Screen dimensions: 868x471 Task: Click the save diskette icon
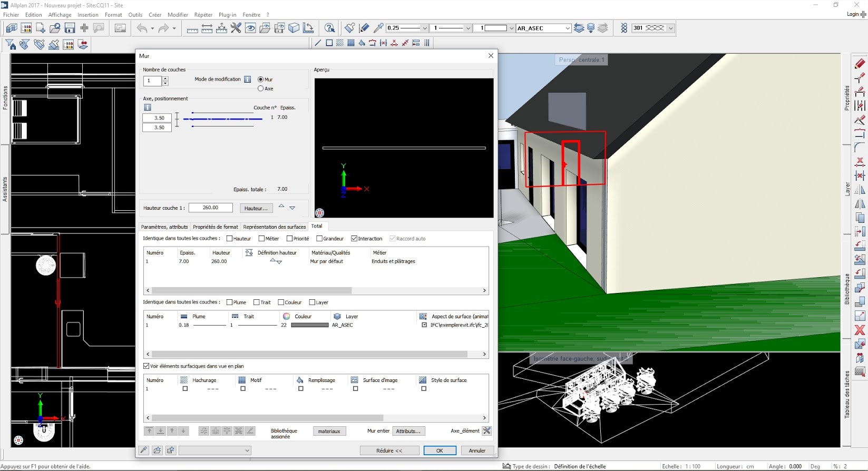click(x=70, y=28)
